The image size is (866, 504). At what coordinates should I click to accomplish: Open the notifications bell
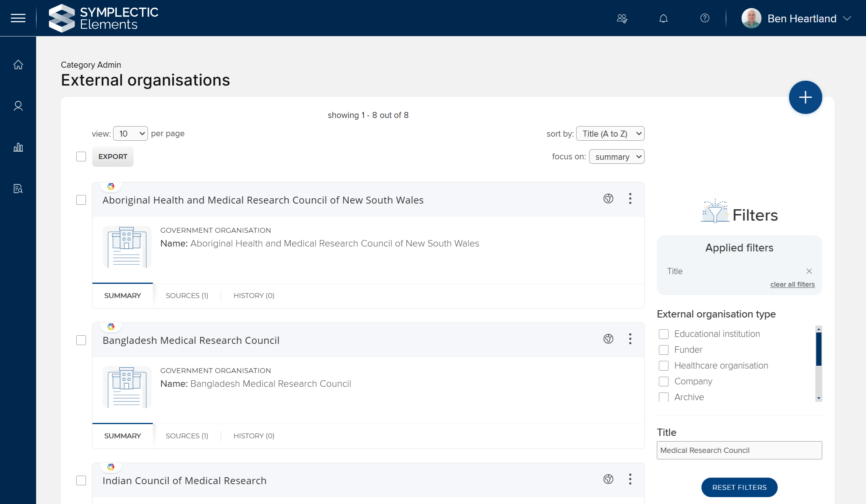(663, 18)
